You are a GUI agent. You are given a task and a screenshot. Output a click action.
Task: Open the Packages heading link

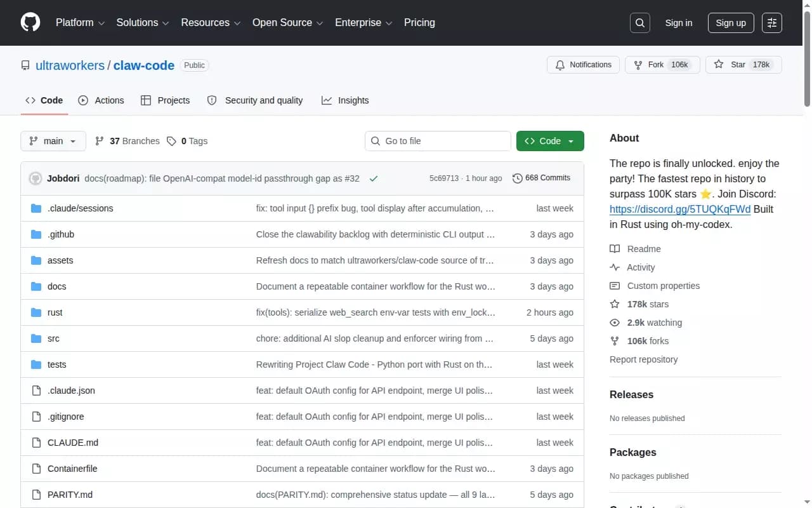click(x=633, y=452)
